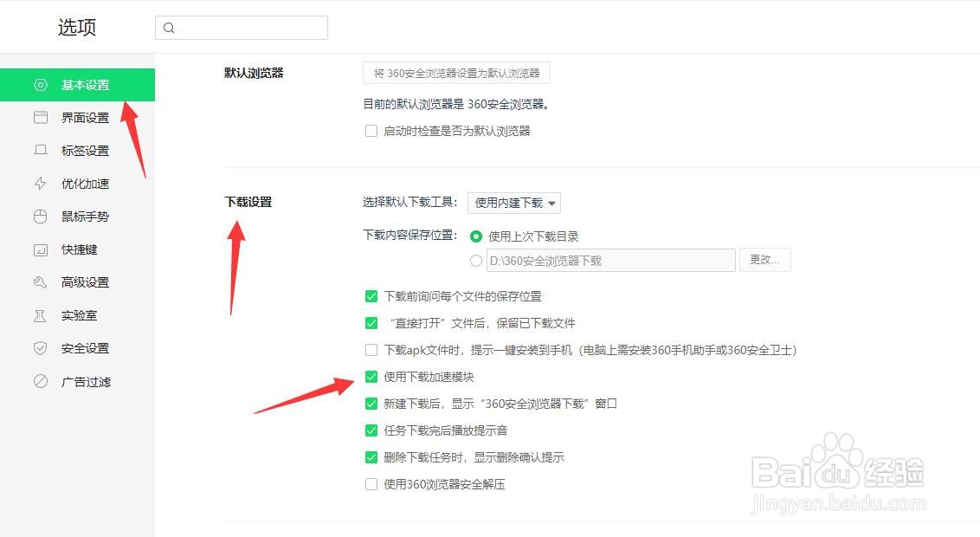This screenshot has height=537, width=980.
Task: Open 选择默认下载工具 dropdown
Action: tap(513, 203)
